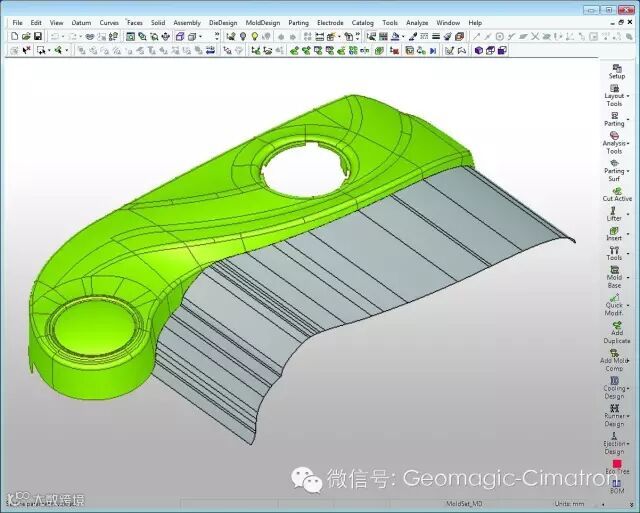640x513 pixels.
Task: Select the wireframe cube display icon
Action: 192,37
